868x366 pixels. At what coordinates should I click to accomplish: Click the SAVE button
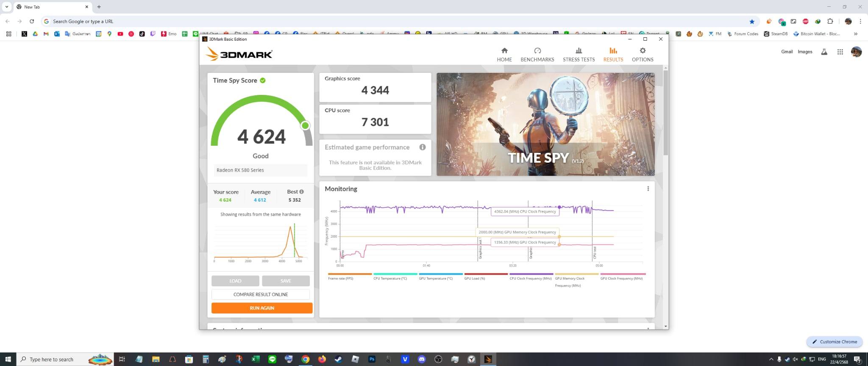click(286, 281)
